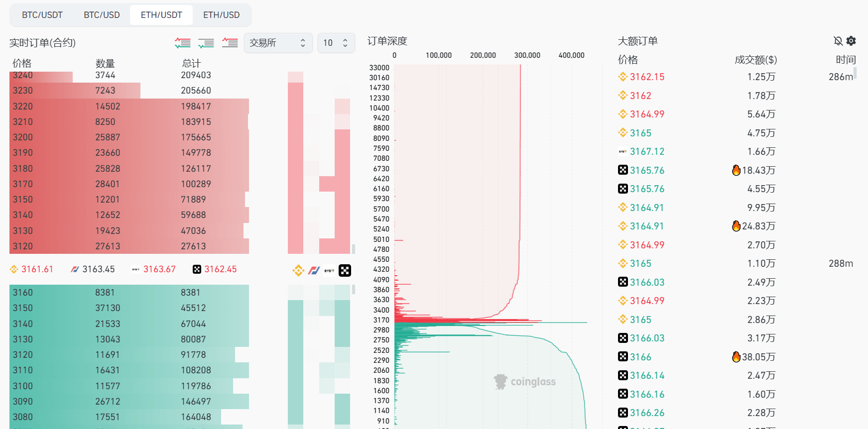Screen dimensions: 868x429
Task: Show bids-only order book view icon
Action: click(206, 43)
